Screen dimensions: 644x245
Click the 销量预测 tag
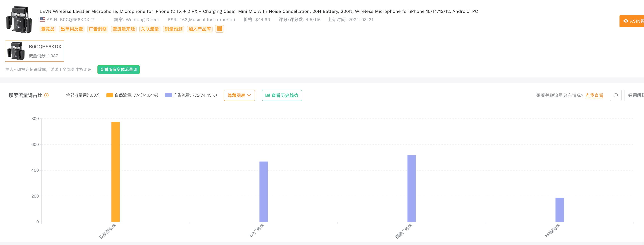click(x=173, y=29)
